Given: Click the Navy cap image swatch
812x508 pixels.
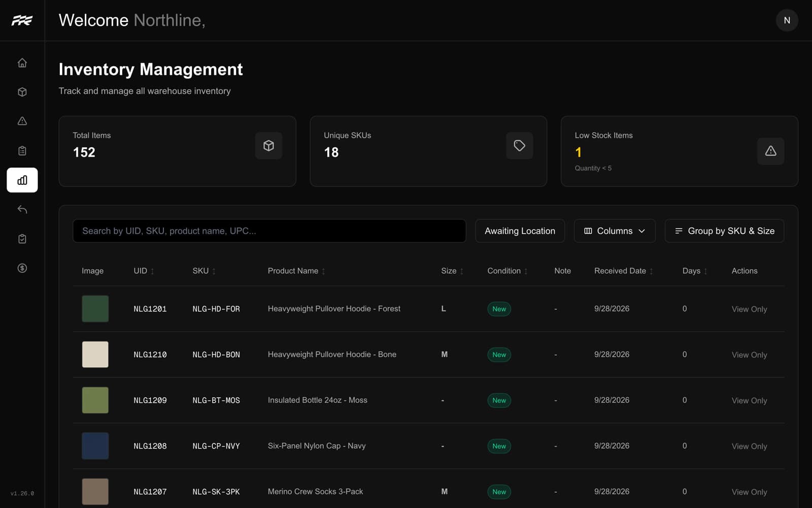Looking at the screenshot, I should 95,446.
